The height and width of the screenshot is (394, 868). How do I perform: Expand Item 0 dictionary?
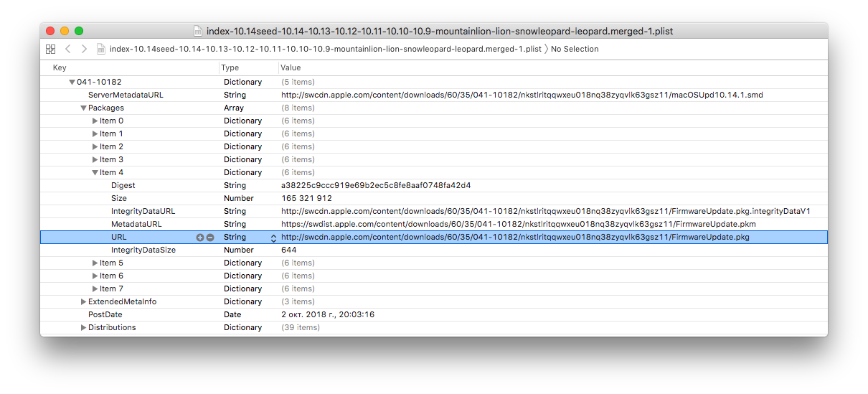(95, 121)
